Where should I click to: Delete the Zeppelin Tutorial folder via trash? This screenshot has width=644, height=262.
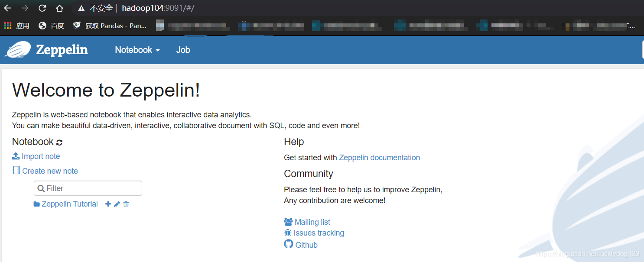pos(126,204)
